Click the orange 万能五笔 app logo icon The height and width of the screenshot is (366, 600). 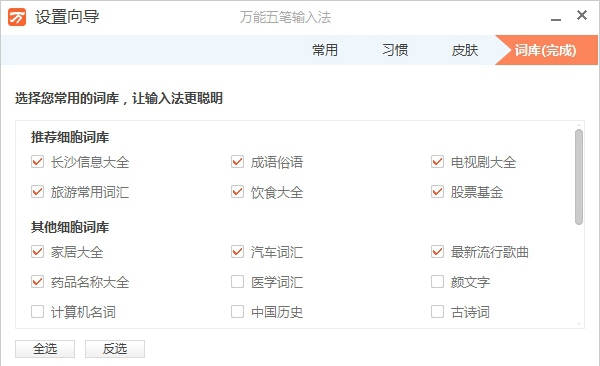point(17,17)
